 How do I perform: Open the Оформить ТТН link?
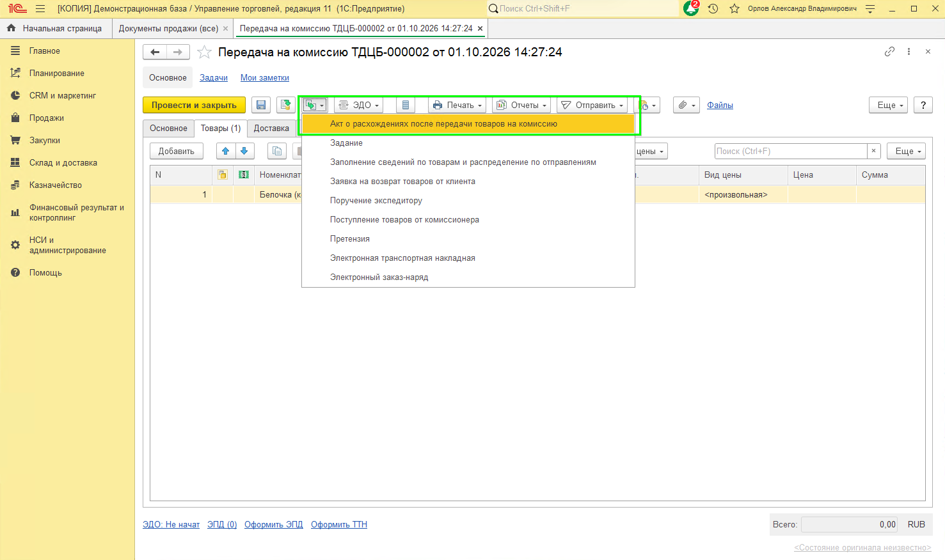coord(339,525)
